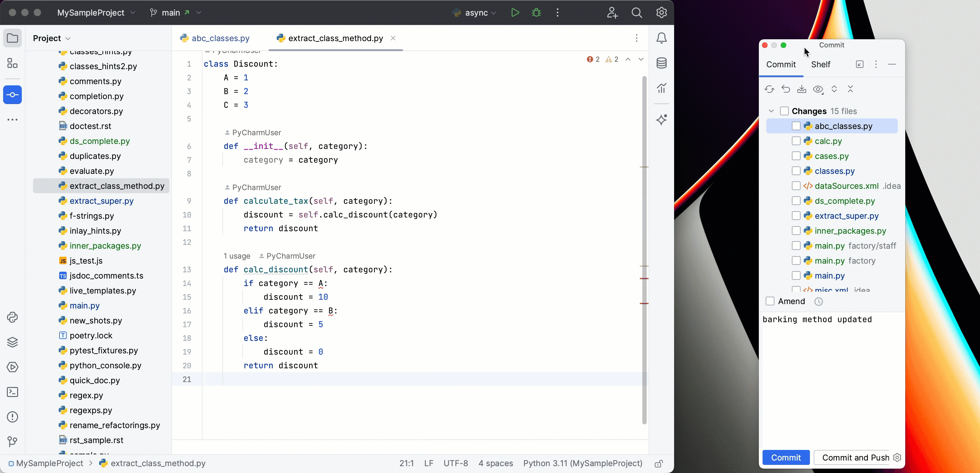
Task: Expand the Changes tree section
Action: pyautogui.click(x=771, y=111)
